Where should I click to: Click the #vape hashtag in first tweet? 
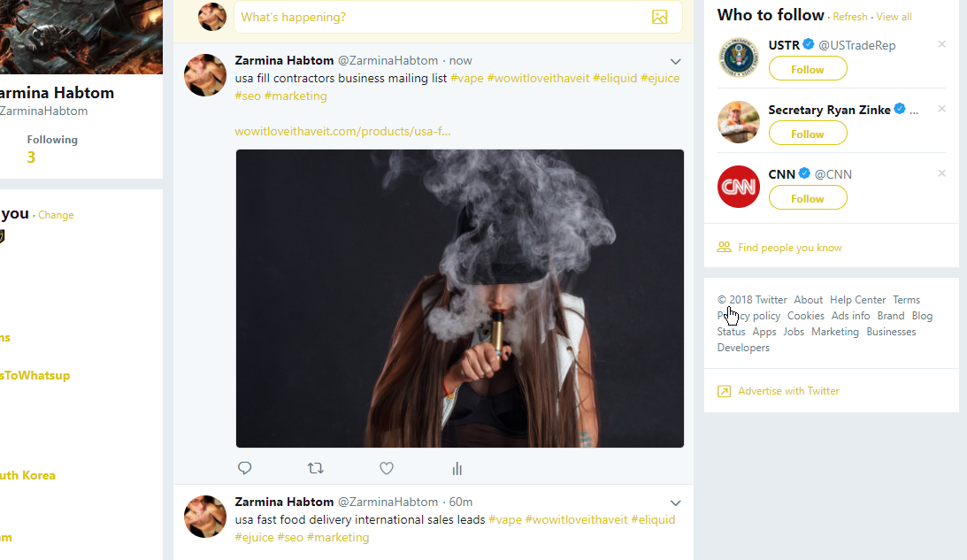(x=466, y=78)
